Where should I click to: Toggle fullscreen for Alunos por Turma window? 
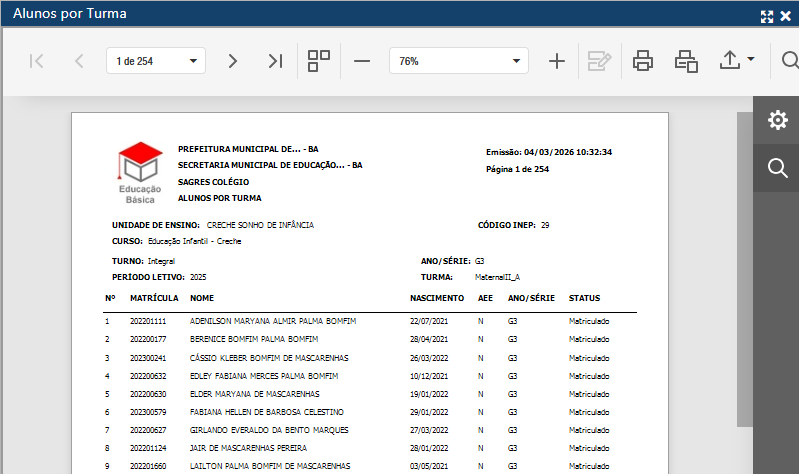tap(767, 16)
